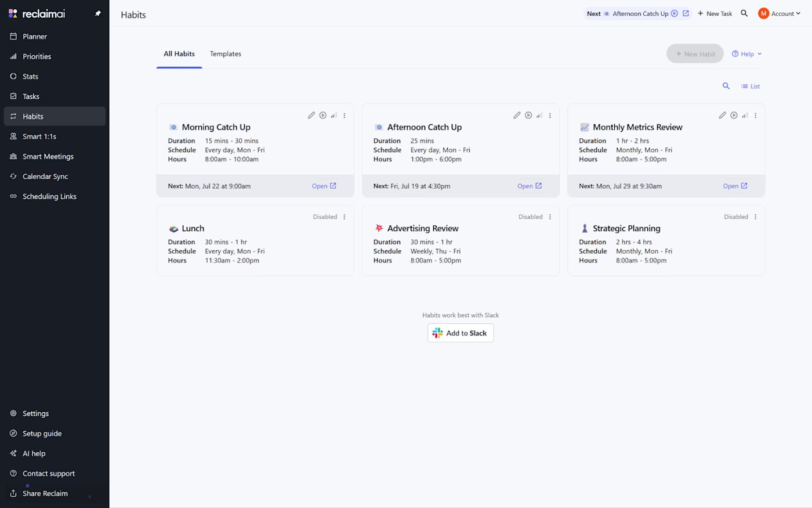
Task: Click the global search icon in header
Action: (x=744, y=13)
